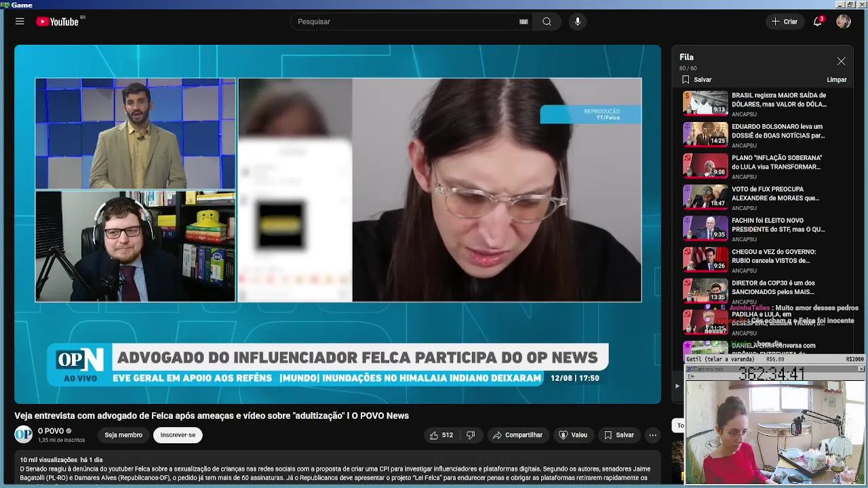Screen dimensions: 868x488
Task: Open queue item EDUARDO BOLSONARO leva um DOSSIÊ
Action: (764, 135)
